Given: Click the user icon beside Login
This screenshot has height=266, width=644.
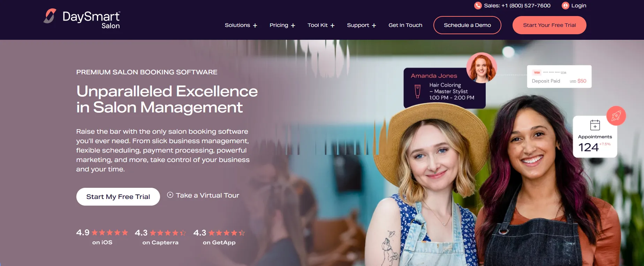Looking at the screenshot, I should click(x=565, y=6).
